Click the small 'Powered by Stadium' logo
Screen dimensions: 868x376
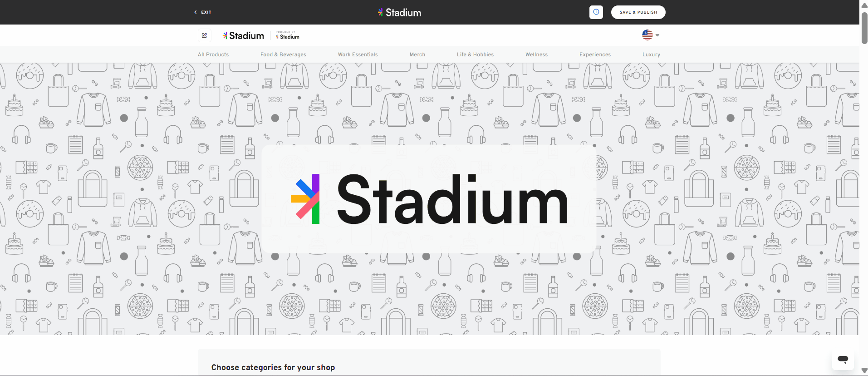point(288,35)
